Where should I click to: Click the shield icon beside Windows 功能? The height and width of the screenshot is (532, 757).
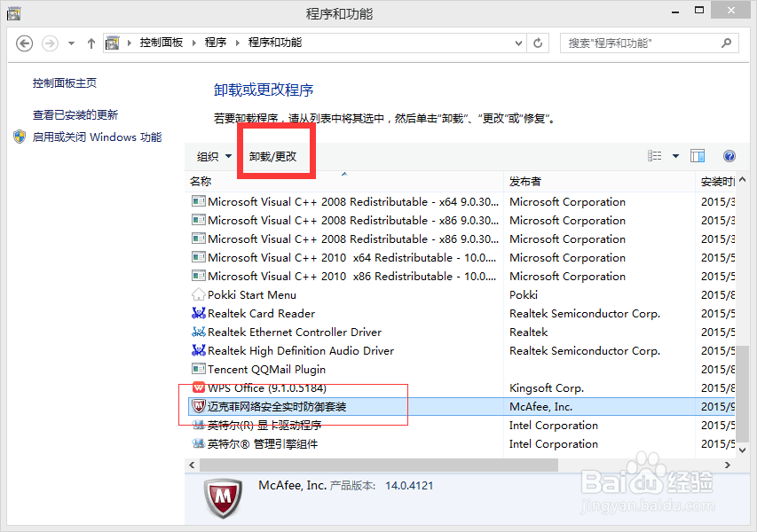pyautogui.click(x=20, y=137)
